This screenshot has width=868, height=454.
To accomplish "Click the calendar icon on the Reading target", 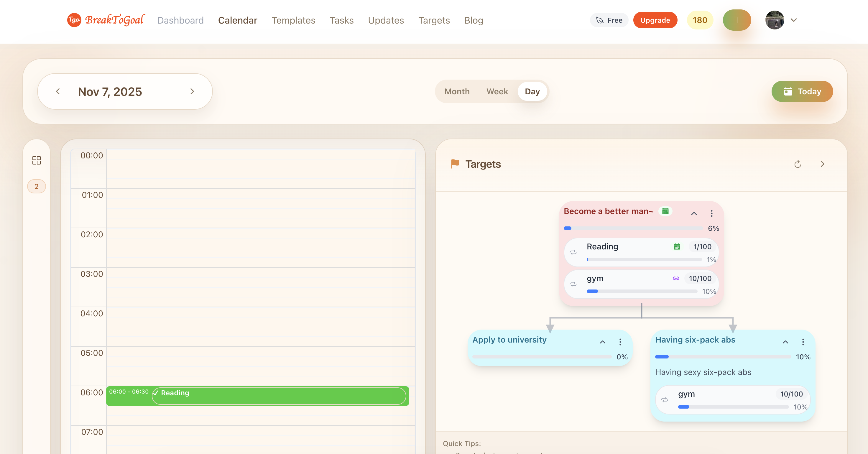I will point(676,246).
